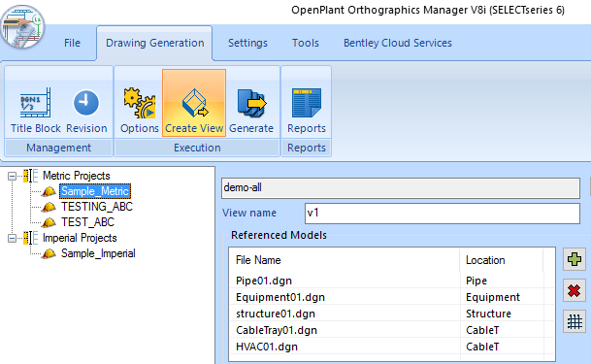Switch to the Settings ribbon tab
This screenshot has width=591, height=364.
[x=247, y=43]
